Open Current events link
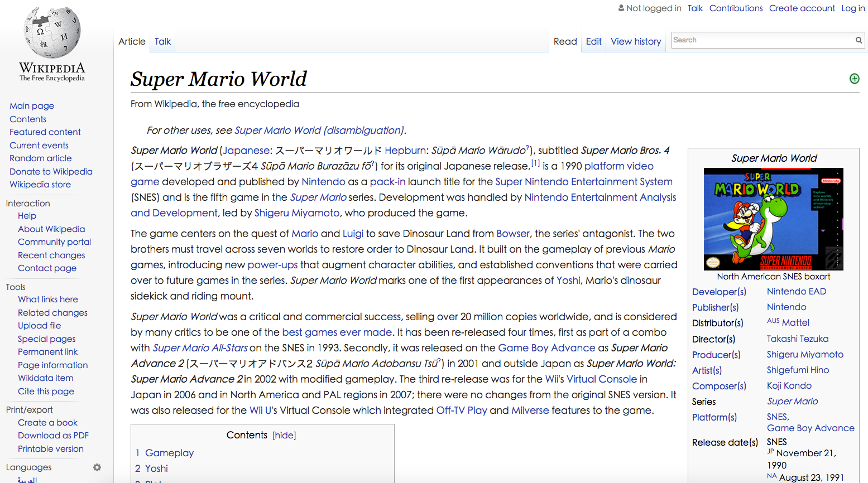The width and height of the screenshot is (868, 483). 39,146
